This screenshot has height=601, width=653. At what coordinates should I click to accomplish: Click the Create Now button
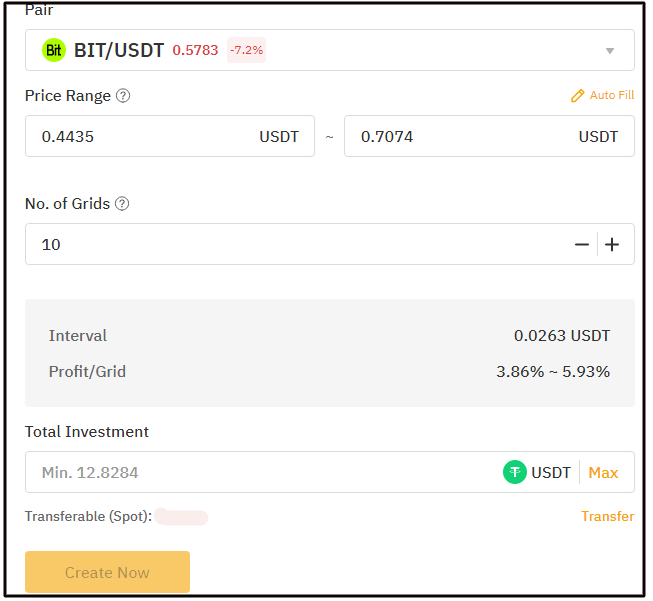click(x=107, y=572)
